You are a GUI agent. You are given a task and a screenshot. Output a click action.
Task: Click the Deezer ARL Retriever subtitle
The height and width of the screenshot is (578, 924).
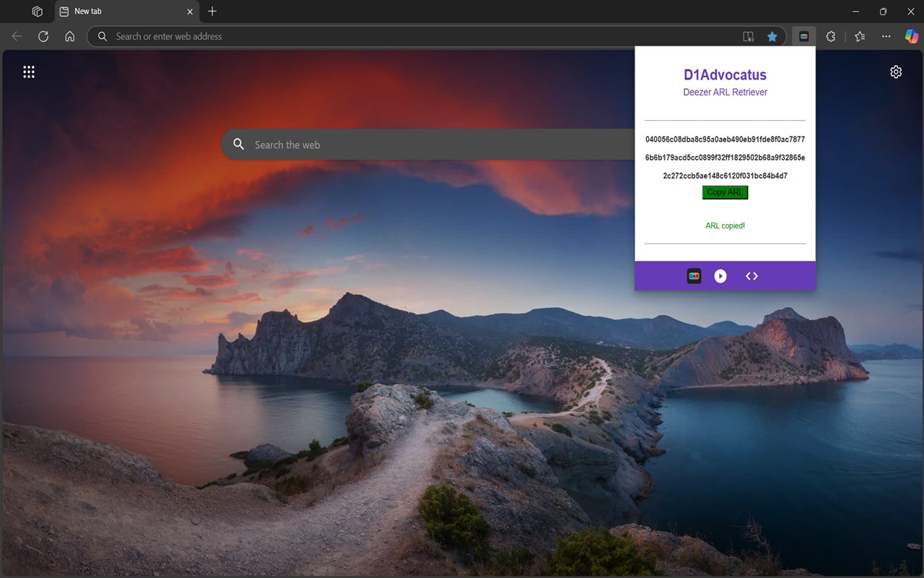click(725, 92)
